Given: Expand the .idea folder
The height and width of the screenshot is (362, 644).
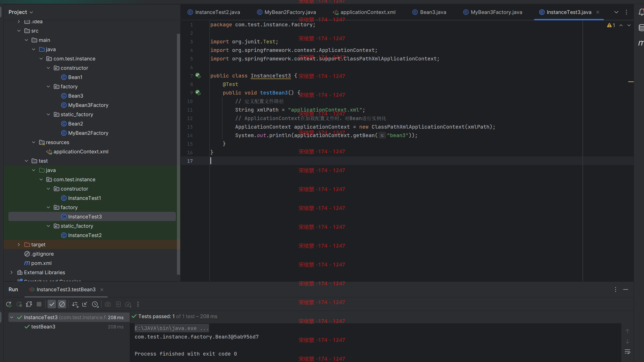Looking at the screenshot, I should point(19,21).
